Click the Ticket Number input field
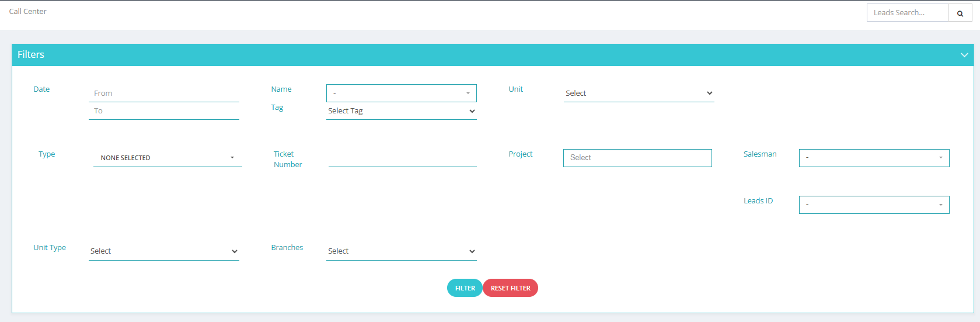The width and height of the screenshot is (980, 322). (402, 158)
